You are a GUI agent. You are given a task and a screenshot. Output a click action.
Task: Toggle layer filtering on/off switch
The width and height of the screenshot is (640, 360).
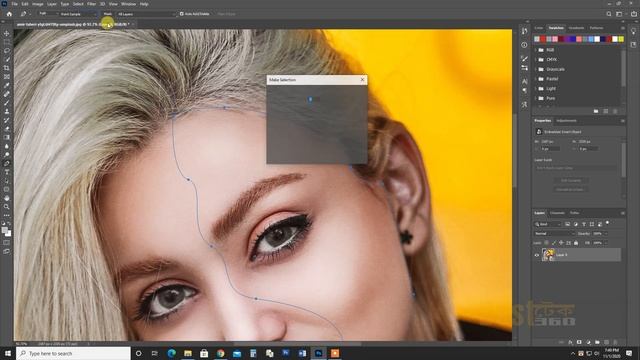607,223
